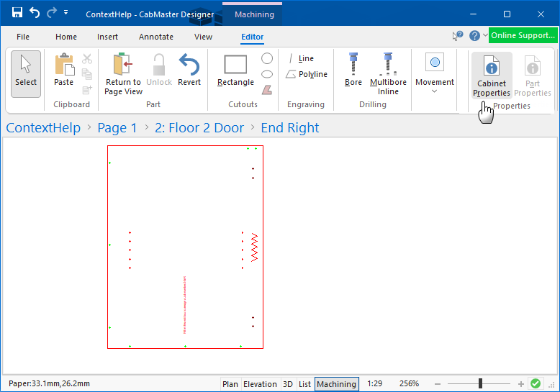The image size is (560, 392).
Task: Switch to Elevation view mode
Action: pos(260,384)
